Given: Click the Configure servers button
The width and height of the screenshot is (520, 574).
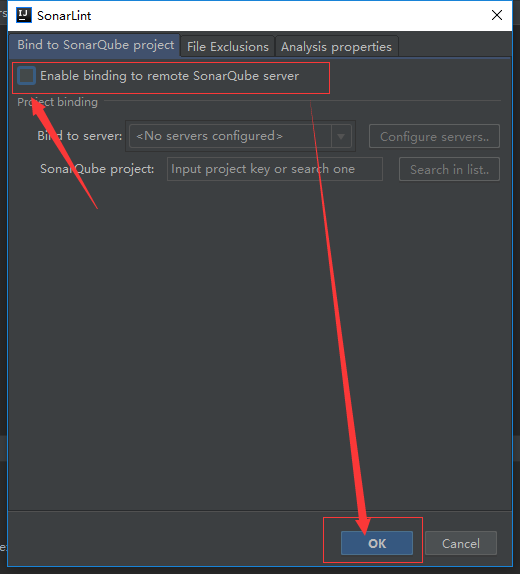Looking at the screenshot, I should (434, 136).
